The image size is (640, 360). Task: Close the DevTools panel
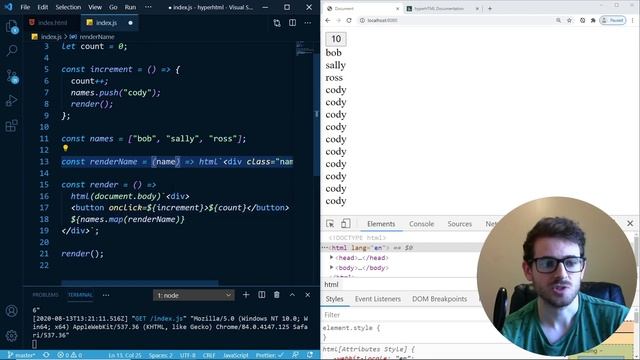630,223
